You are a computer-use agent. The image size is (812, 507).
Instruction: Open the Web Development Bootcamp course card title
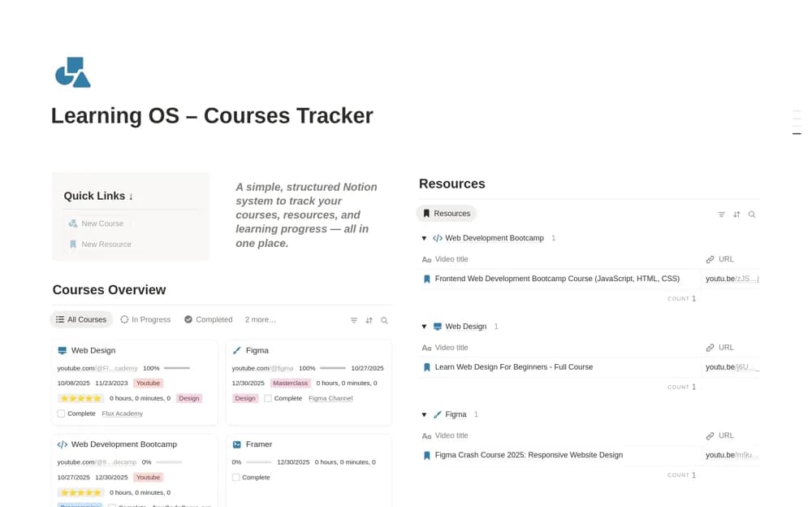coord(123,444)
